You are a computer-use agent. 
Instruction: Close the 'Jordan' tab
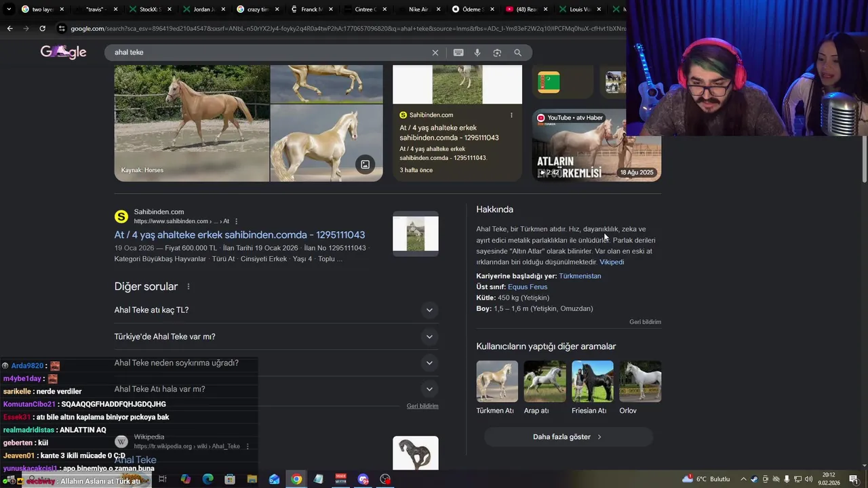[223, 9]
